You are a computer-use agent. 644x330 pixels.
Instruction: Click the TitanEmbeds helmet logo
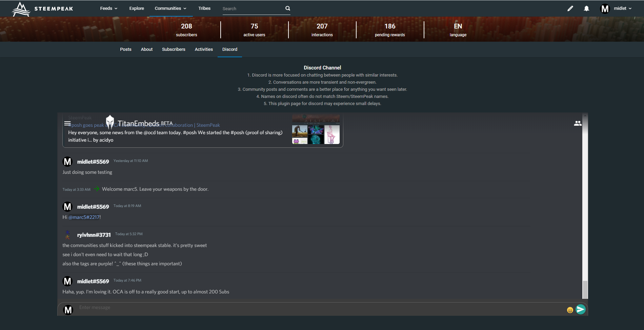(110, 122)
